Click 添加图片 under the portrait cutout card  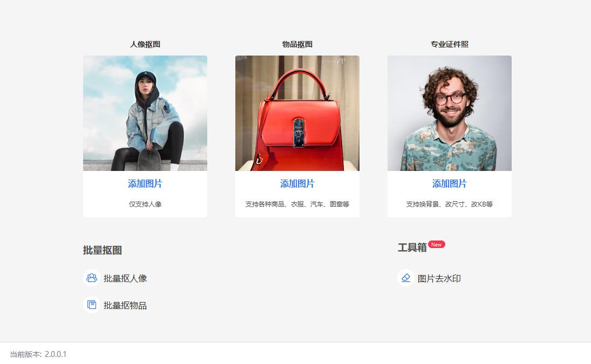coord(145,183)
